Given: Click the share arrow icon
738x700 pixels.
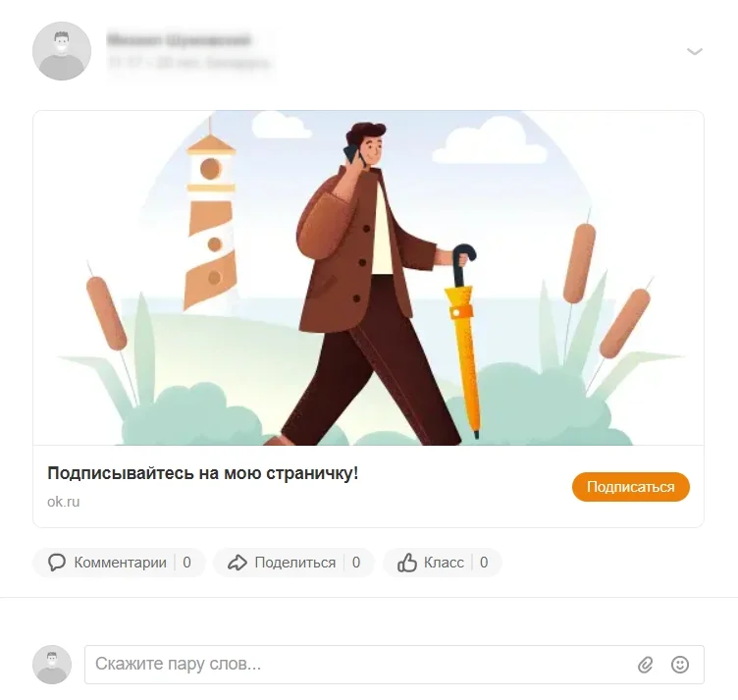Looking at the screenshot, I should (237, 563).
